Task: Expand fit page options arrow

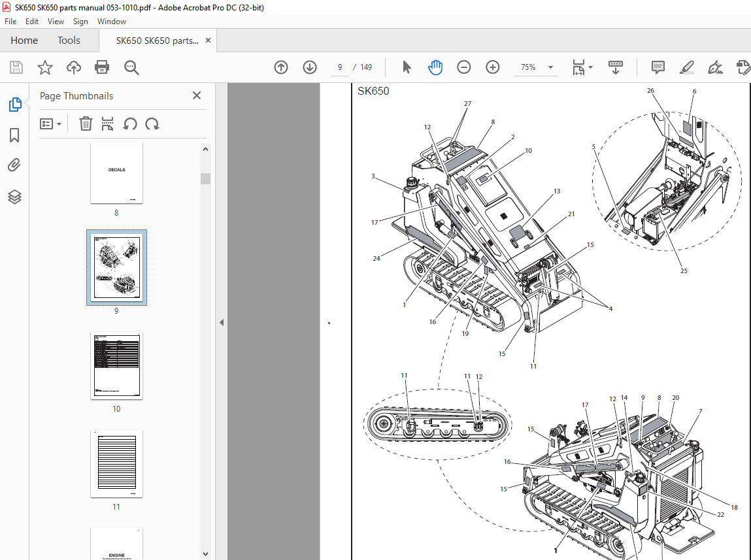Action: [x=591, y=67]
